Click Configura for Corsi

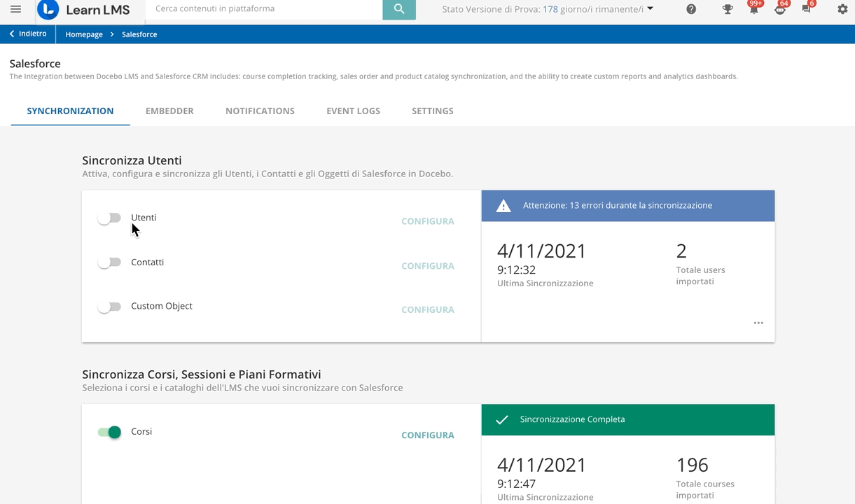point(428,435)
